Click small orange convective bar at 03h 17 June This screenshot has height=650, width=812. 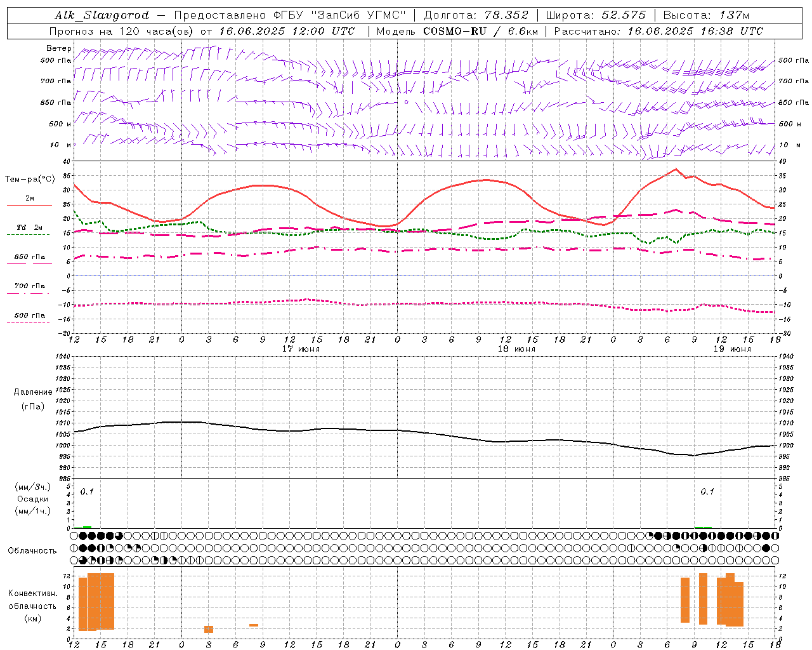tap(209, 629)
